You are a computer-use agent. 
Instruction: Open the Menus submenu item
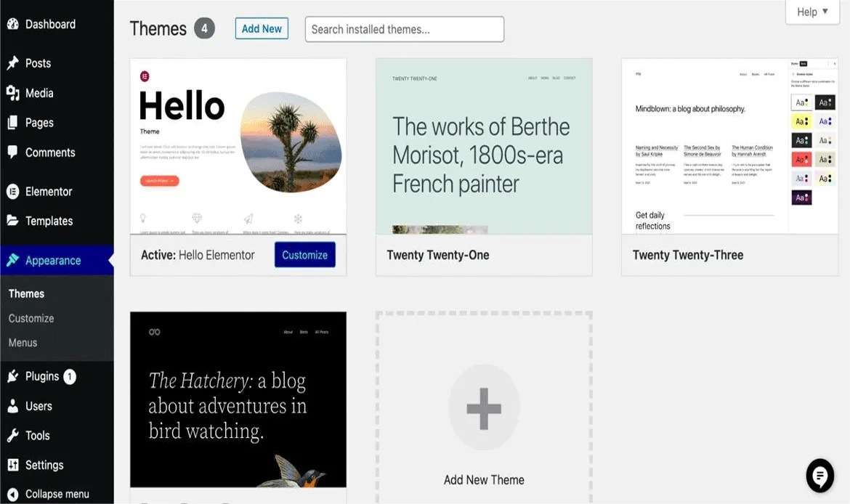(23, 343)
